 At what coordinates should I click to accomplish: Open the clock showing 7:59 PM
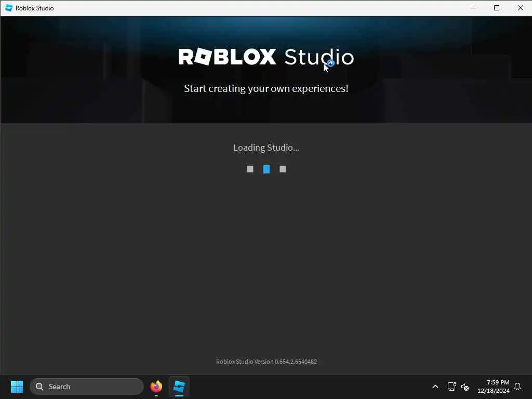coord(494,387)
